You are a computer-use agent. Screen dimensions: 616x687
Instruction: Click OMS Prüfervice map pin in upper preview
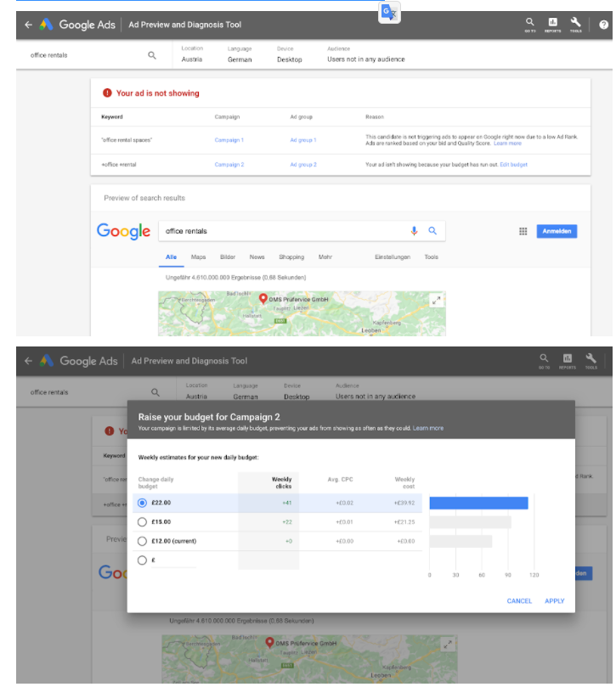[x=263, y=299]
